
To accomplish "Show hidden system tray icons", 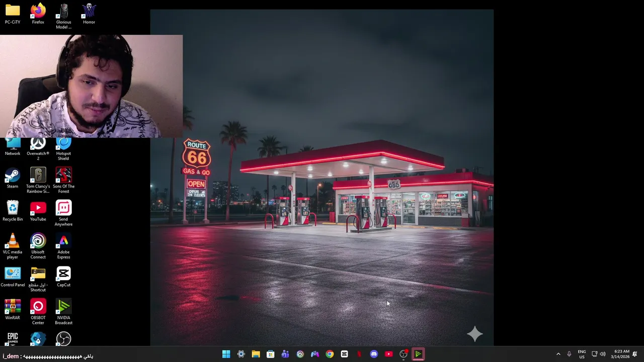I will click(558, 354).
